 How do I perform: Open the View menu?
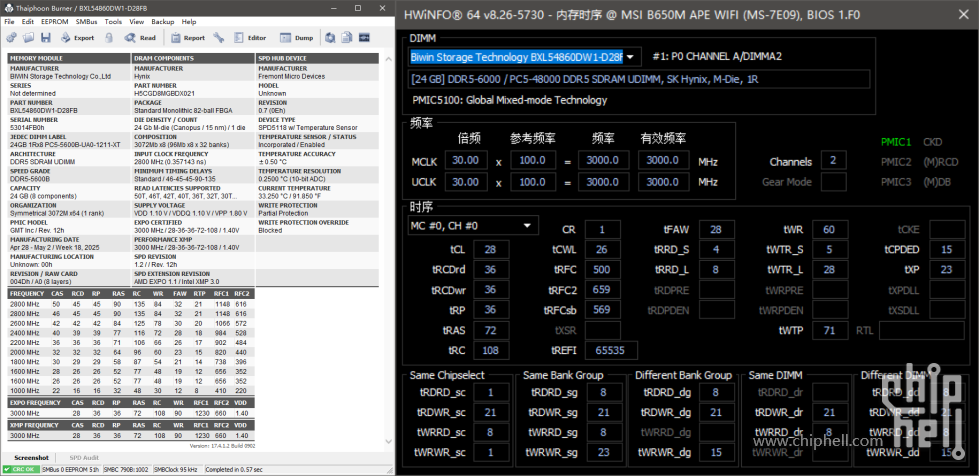(x=137, y=21)
